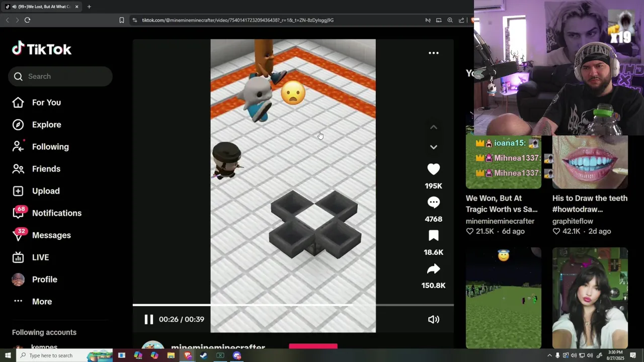This screenshot has height=362, width=644.
Task: Click the 00:26 / 00:39 timestamp
Action: pos(181,319)
